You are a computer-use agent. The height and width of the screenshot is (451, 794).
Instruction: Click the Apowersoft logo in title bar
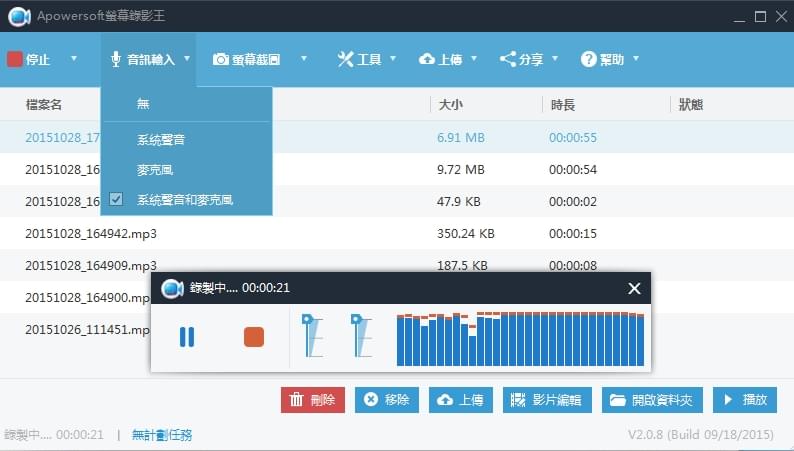click(x=19, y=16)
